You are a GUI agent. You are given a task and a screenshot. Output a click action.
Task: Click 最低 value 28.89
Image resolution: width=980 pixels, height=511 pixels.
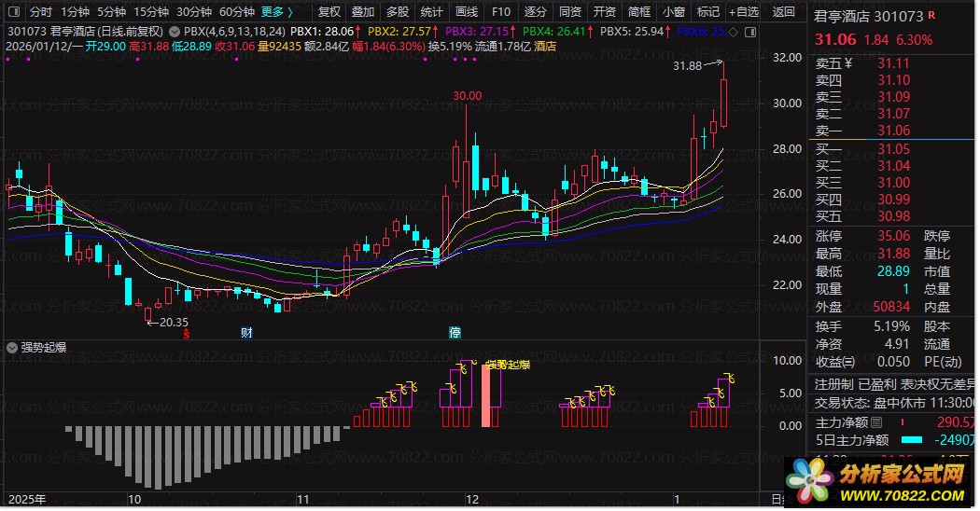(894, 271)
